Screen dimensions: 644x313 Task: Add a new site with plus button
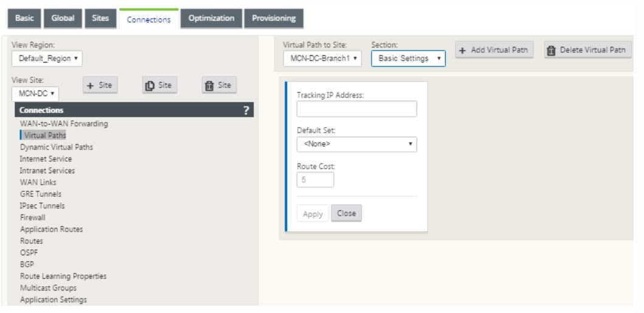(x=100, y=85)
